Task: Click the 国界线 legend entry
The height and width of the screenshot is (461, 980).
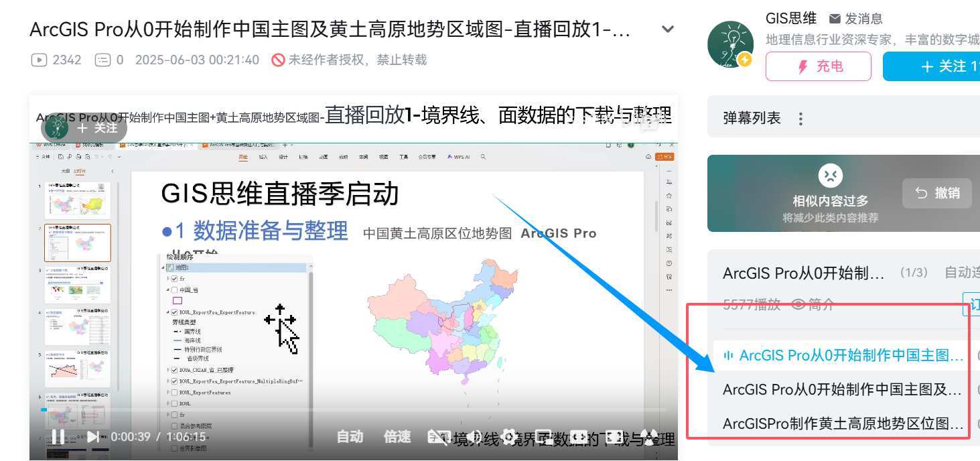Action: point(188,332)
